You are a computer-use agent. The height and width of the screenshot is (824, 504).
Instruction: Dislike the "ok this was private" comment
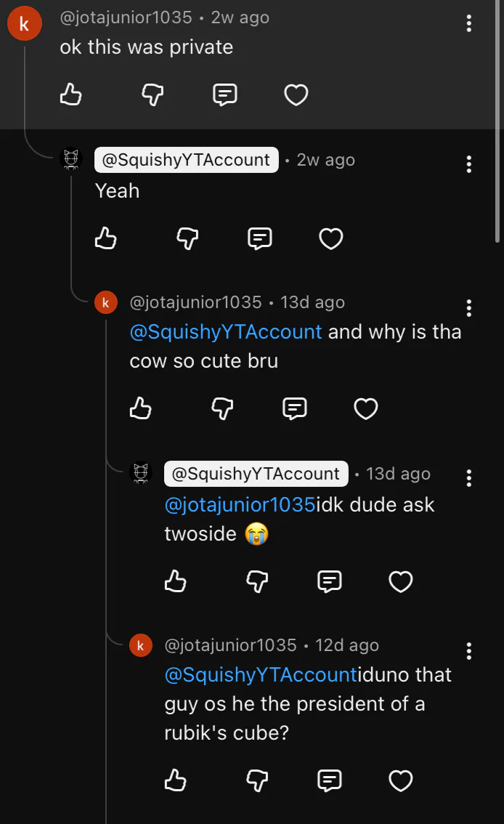[x=152, y=94]
